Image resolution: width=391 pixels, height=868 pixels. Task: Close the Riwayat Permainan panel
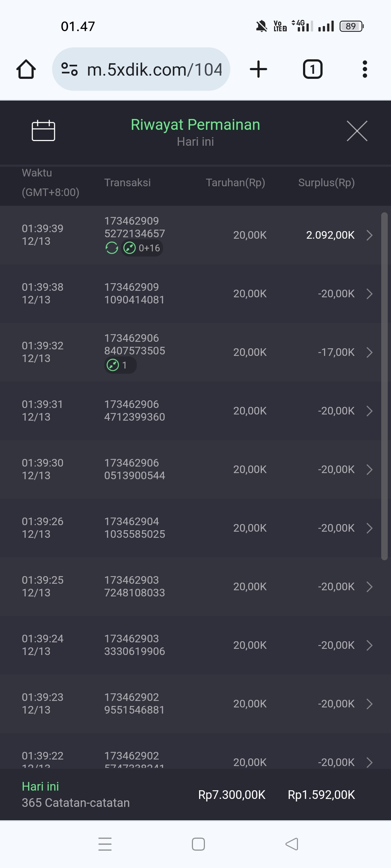pos(357,131)
